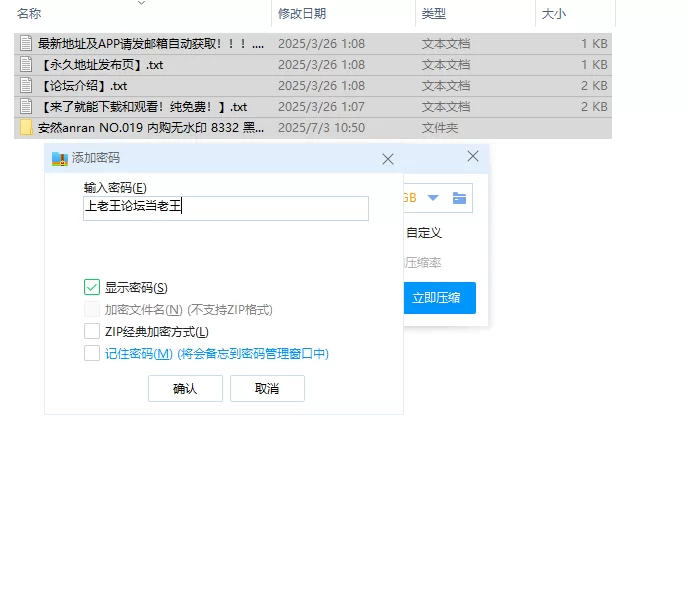Click the blue 立即压缩 button

click(436, 298)
